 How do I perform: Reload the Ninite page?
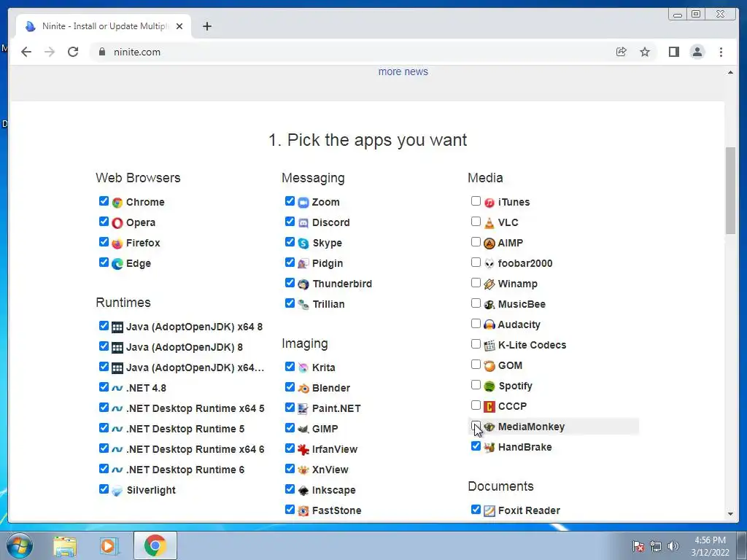point(73,52)
